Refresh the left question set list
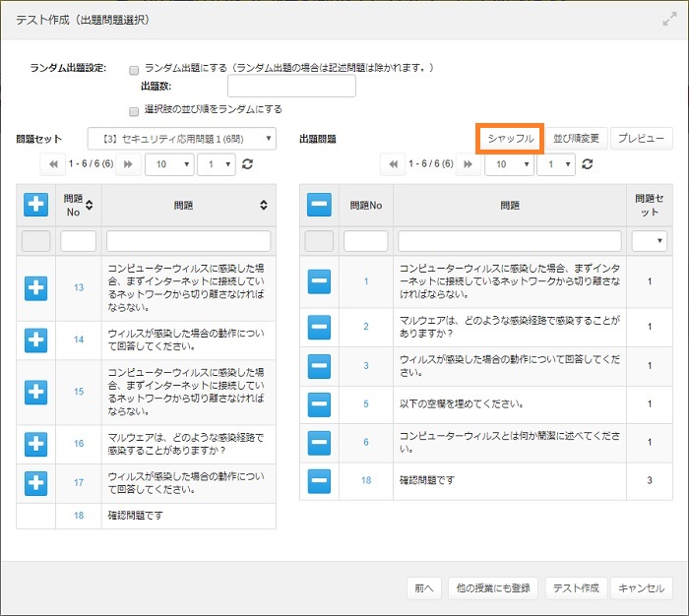This screenshot has width=689, height=616. [x=247, y=165]
